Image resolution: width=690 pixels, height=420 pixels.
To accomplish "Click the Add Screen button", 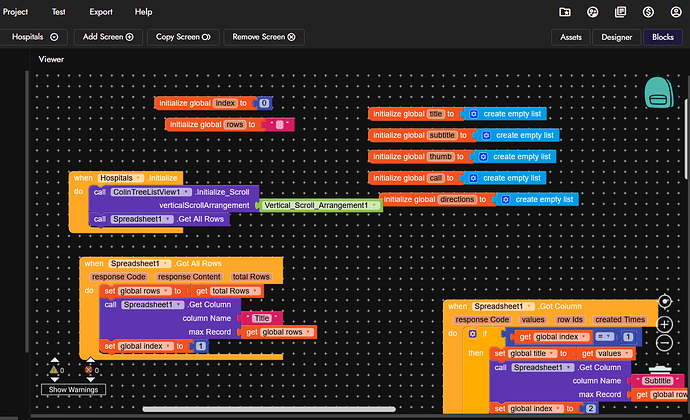I will click(108, 37).
